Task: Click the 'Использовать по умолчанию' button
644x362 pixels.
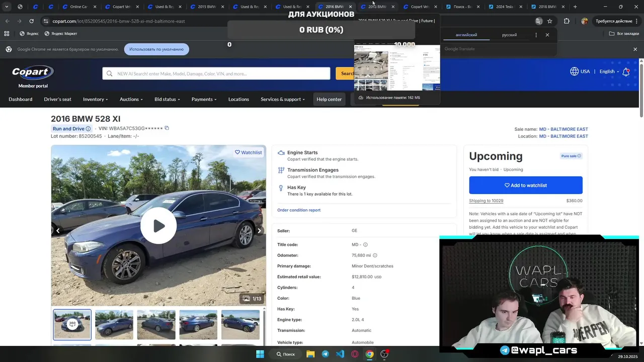Action: pos(156,49)
